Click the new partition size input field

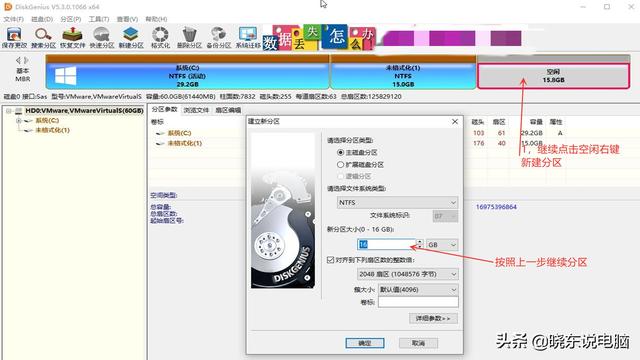point(386,244)
